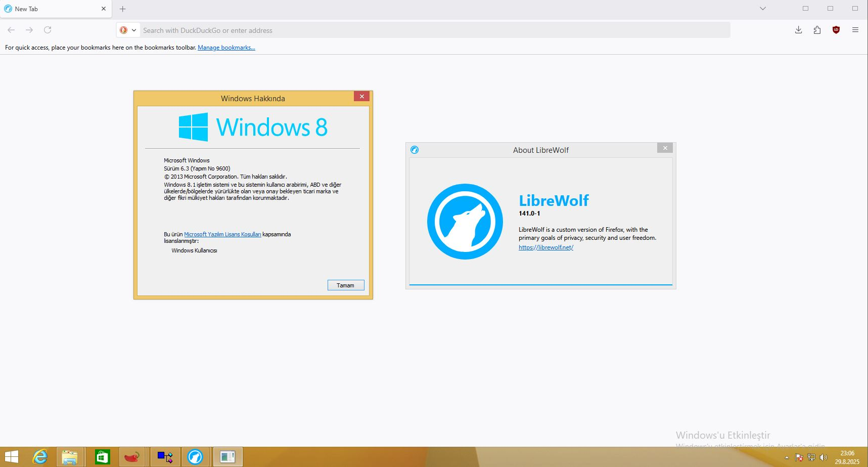Screen dimensions: 868x467
Task: Launch Internet Explorer from the taskbar
Action: [40, 457]
